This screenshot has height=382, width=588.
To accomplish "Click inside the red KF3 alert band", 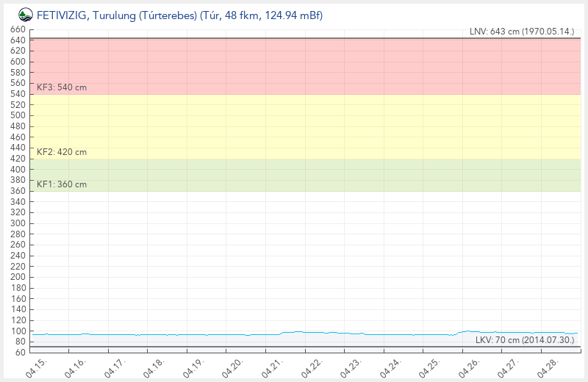I will (x=294, y=66).
